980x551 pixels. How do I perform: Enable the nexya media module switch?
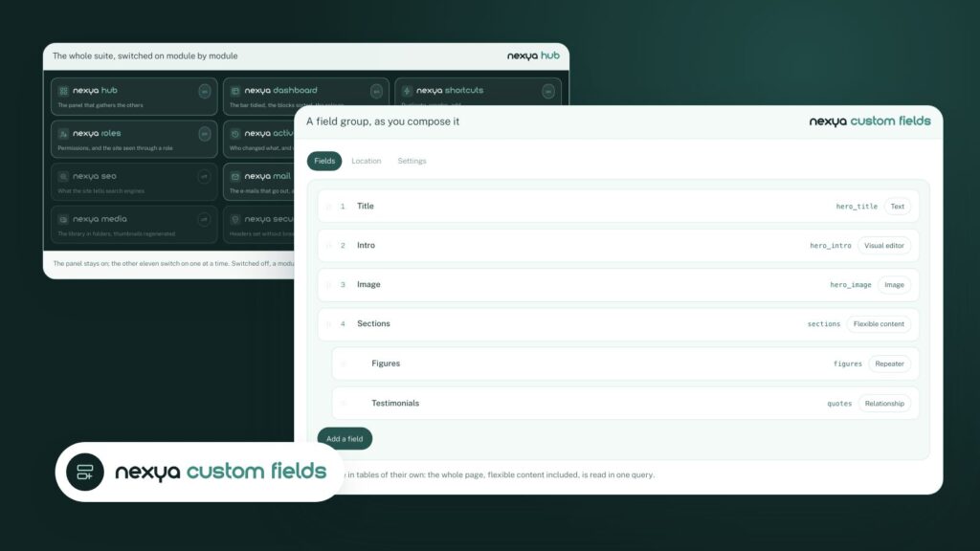[x=205, y=219]
